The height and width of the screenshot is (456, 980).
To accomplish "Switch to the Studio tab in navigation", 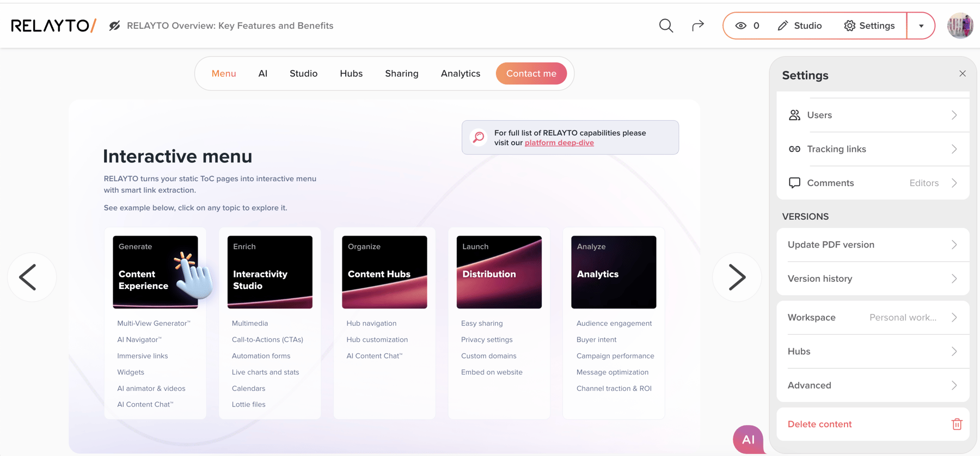I will pos(303,73).
